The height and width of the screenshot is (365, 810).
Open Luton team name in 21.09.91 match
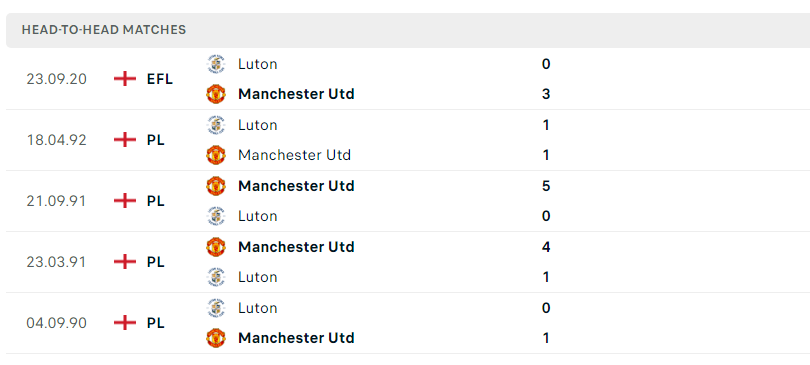257,216
